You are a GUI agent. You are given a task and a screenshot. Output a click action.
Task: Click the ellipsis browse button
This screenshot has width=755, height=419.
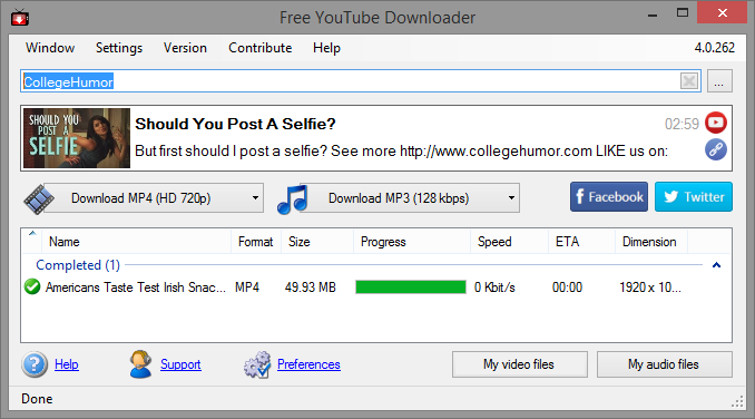[x=719, y=81]
